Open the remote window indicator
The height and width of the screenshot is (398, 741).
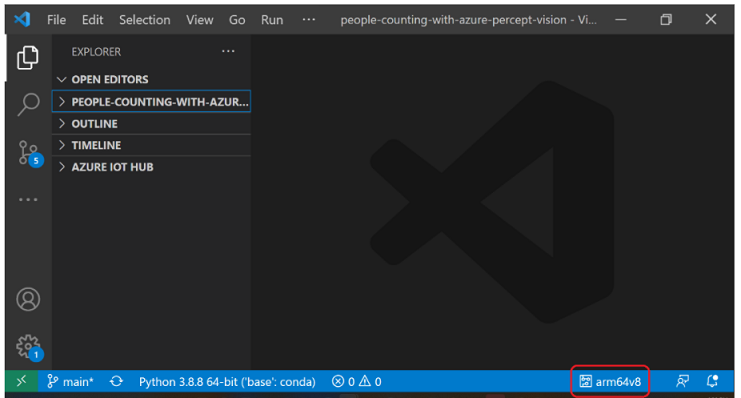point(21,381)
